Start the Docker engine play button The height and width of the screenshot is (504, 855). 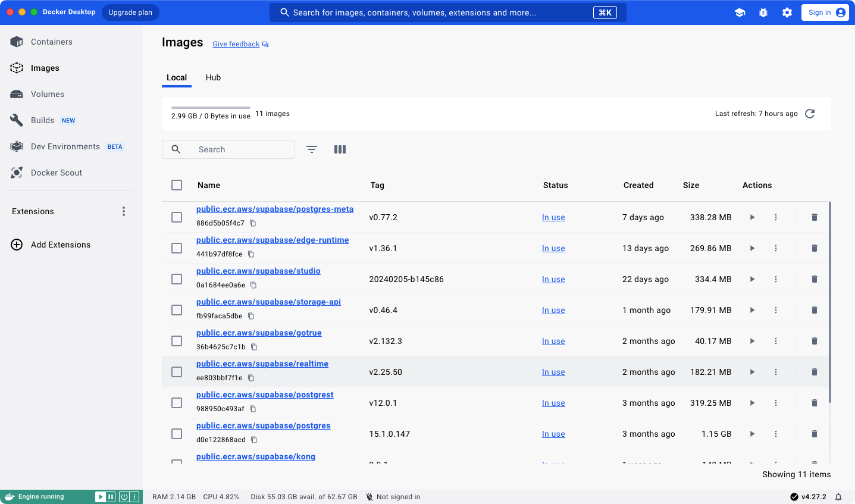pyautogui.click(x=101, y=497)
